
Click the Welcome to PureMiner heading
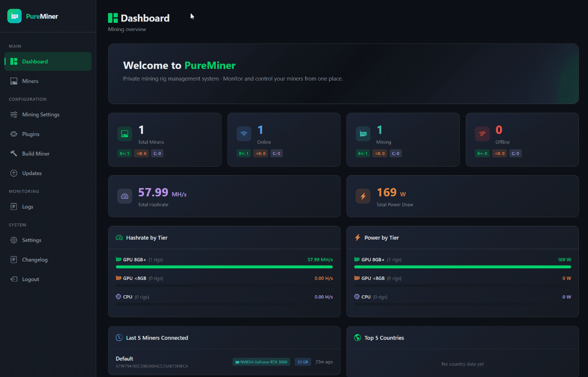[179, 65]
